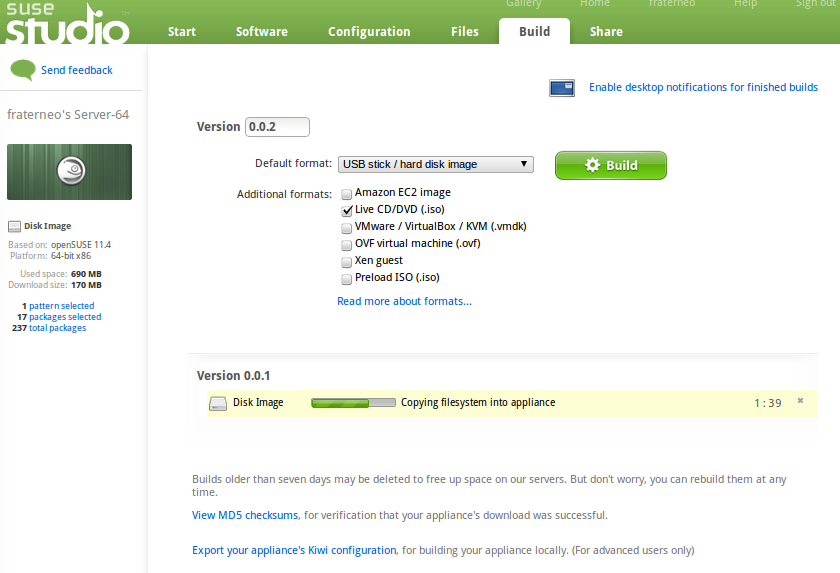The image size is (840, 573).
Task: Switch to the Software tab
Action: pos(261,32)
